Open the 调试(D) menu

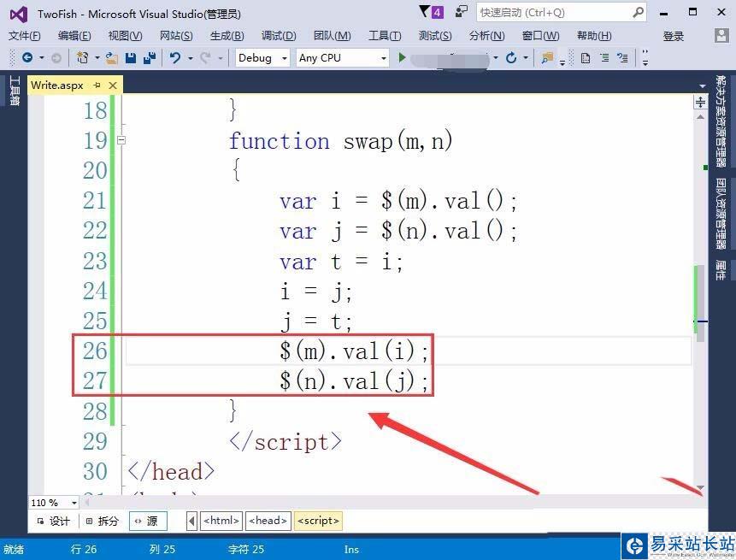click(x=279, y=36)
